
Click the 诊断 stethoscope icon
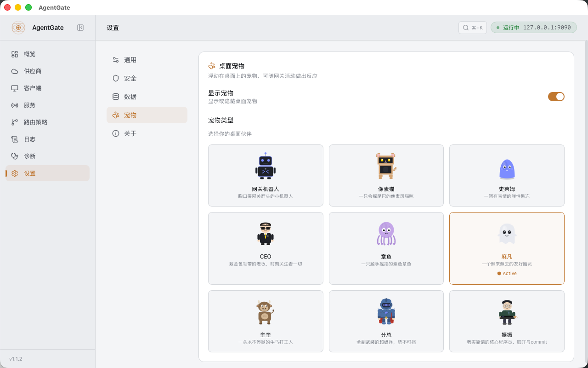tap(15, 156)
